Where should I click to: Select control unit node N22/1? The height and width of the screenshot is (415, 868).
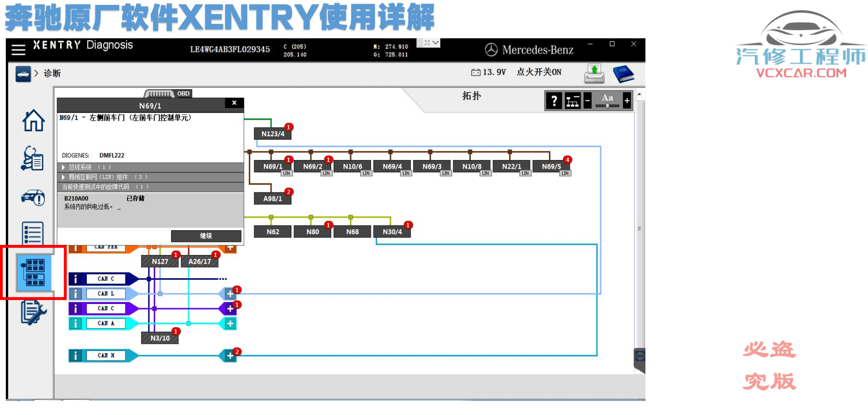click(512, 166)
